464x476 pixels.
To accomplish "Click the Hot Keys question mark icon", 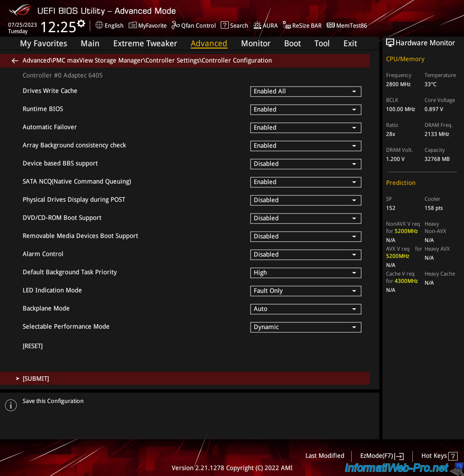I will click(453, 456).
